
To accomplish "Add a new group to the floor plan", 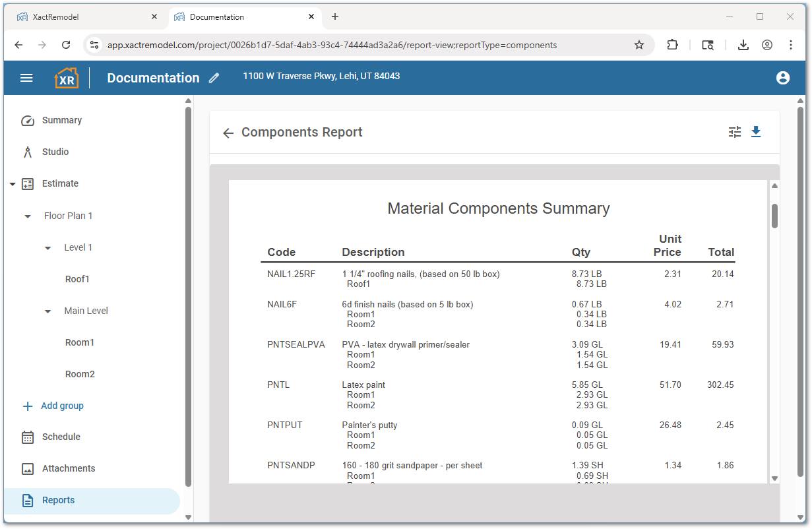I will tap(53, 405).
